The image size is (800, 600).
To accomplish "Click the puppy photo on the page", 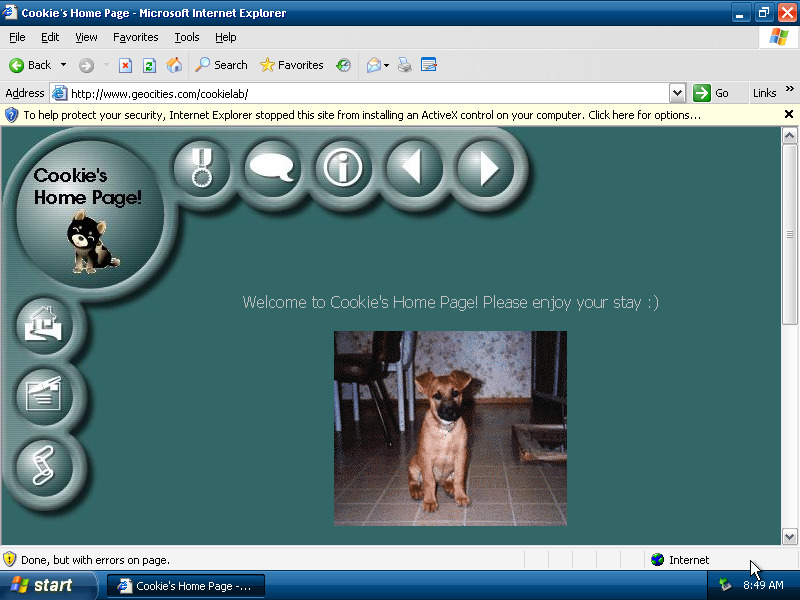I will pyautogui.click(x=450, y=428).
